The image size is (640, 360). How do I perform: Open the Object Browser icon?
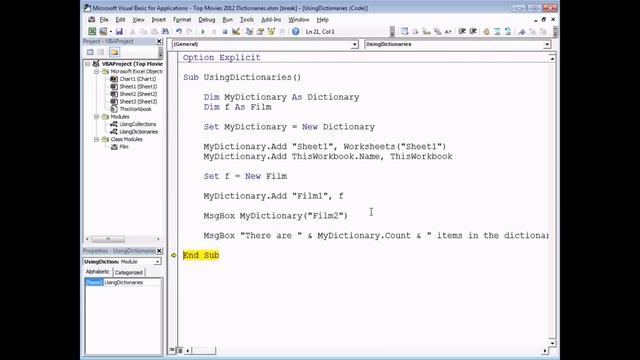(x=271, y=31)
